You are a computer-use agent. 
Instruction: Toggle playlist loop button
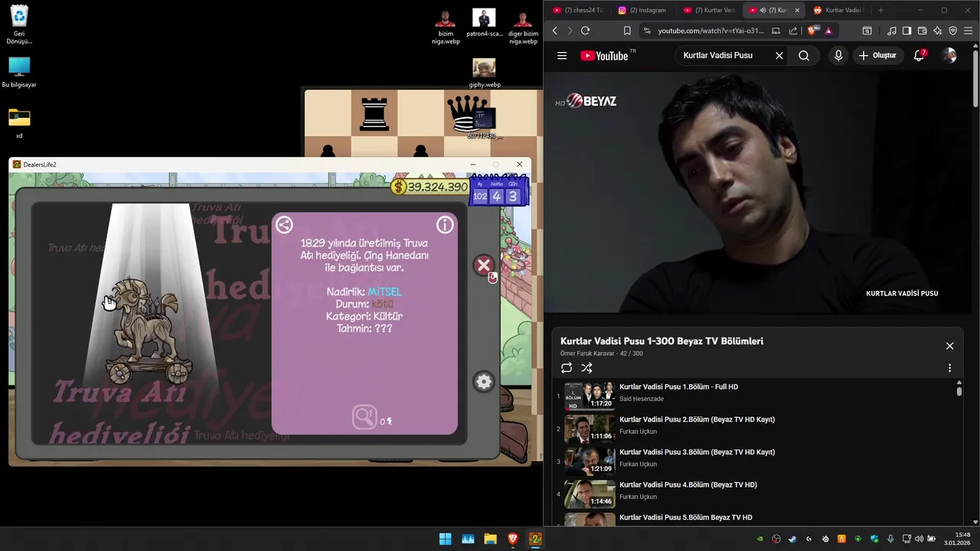(x=567, y=368)
